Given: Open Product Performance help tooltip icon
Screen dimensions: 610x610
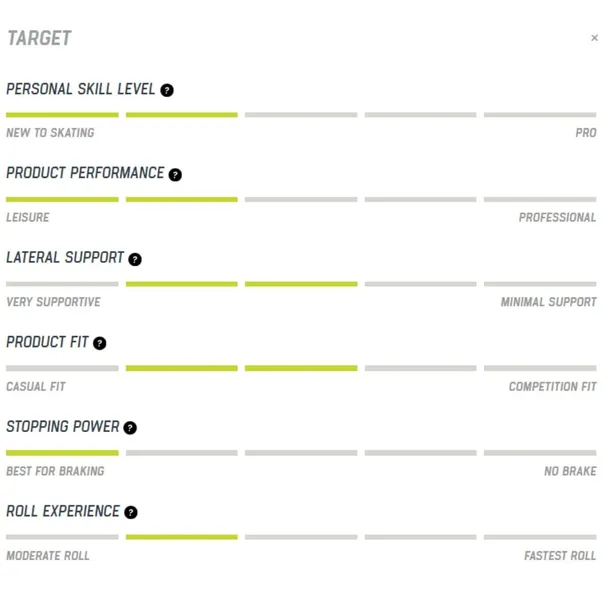Looking at the screenshot, I should pyautogui.click(x=175, y=175).
